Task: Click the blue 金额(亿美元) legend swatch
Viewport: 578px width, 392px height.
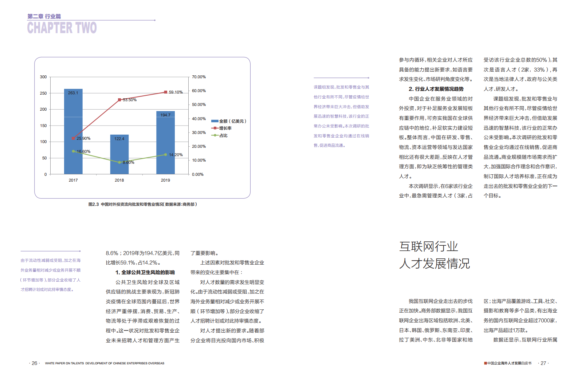Action: [x=215, y=121]
